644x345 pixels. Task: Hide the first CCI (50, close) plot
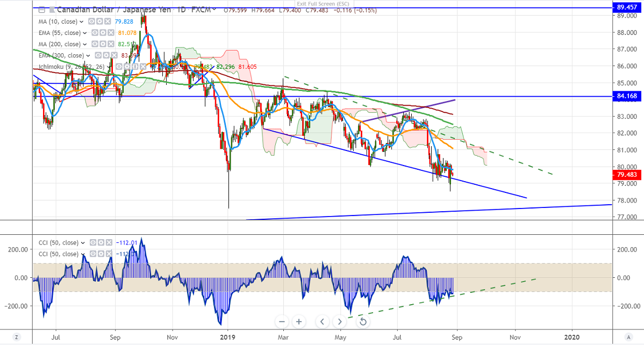click(94, 243)
